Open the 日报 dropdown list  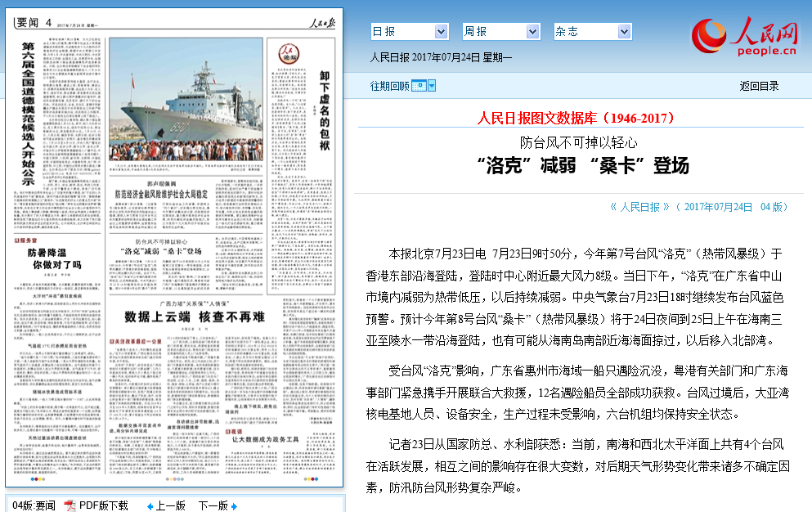(x=409, y=32)
